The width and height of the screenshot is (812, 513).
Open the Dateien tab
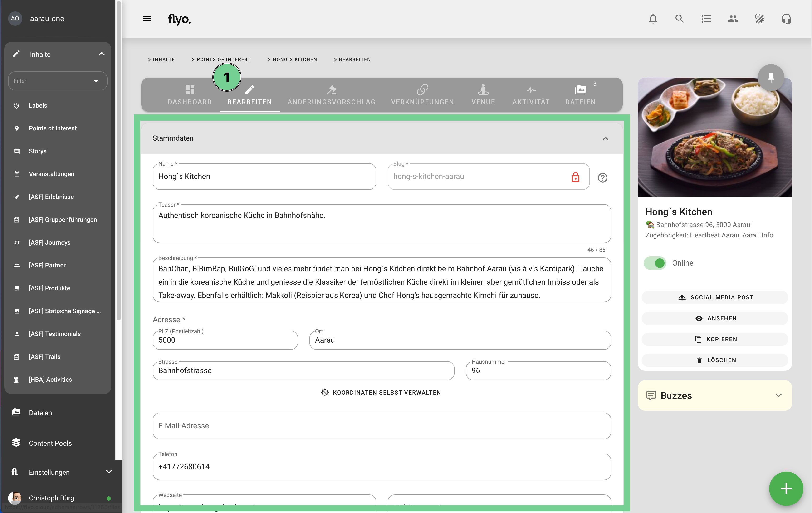click(580, 95)
